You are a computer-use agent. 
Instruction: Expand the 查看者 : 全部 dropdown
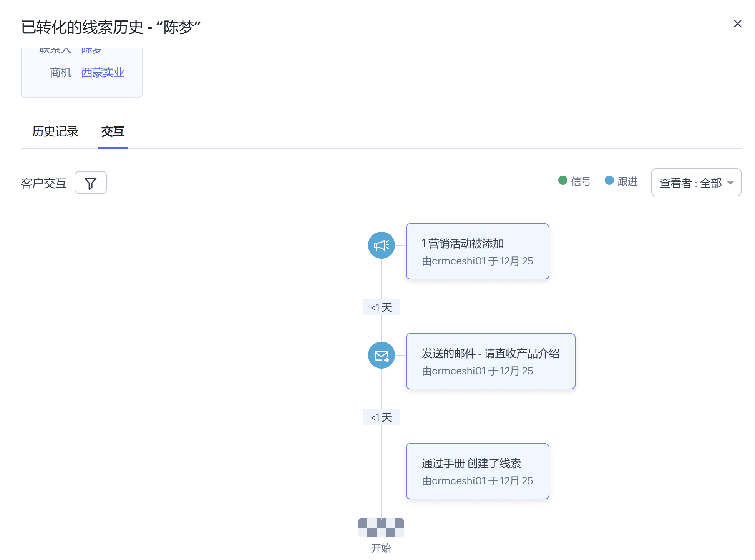point(696,183)
